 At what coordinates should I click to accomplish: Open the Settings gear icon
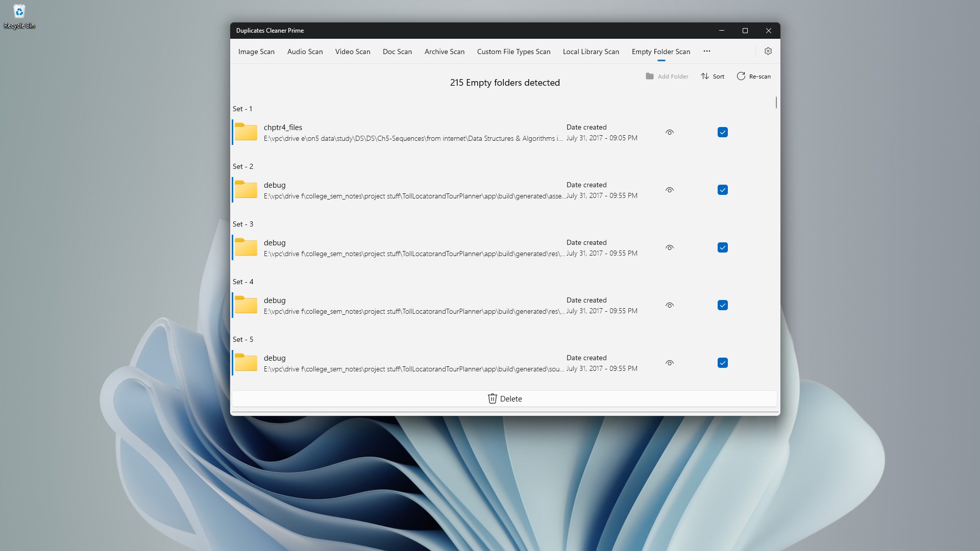tap(768, 51)
